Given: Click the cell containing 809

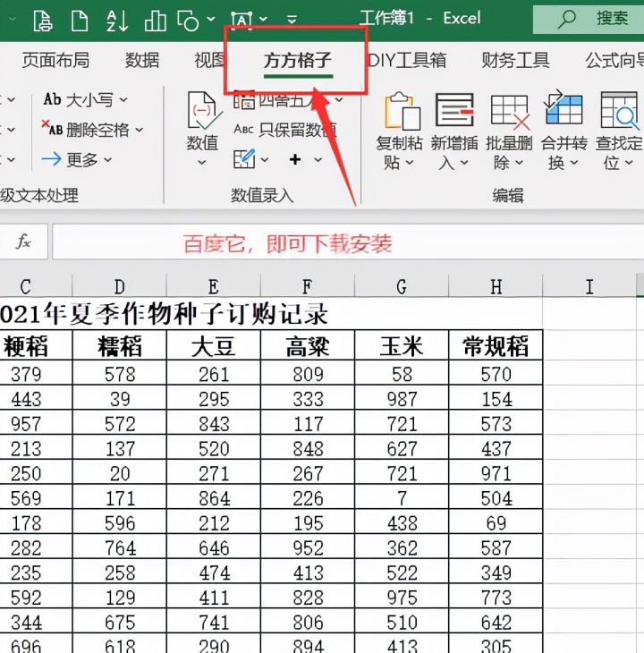Looking at the screenshot, I should pos(308,373).
